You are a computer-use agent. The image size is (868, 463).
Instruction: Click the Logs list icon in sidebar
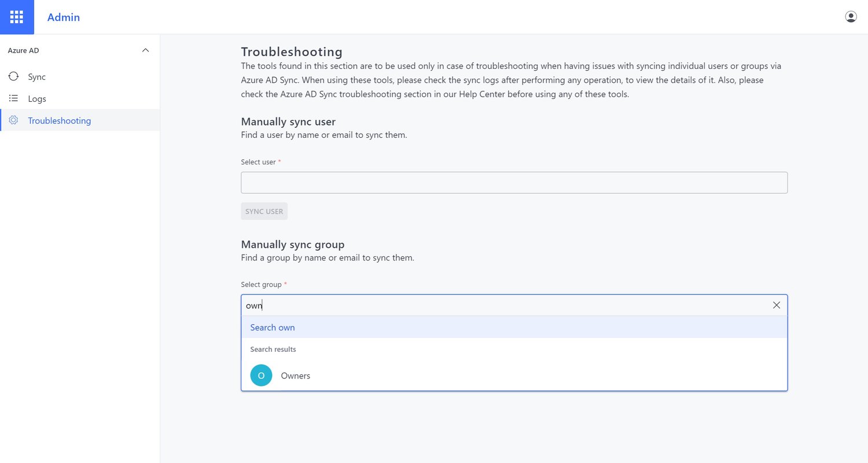point(13,98)
